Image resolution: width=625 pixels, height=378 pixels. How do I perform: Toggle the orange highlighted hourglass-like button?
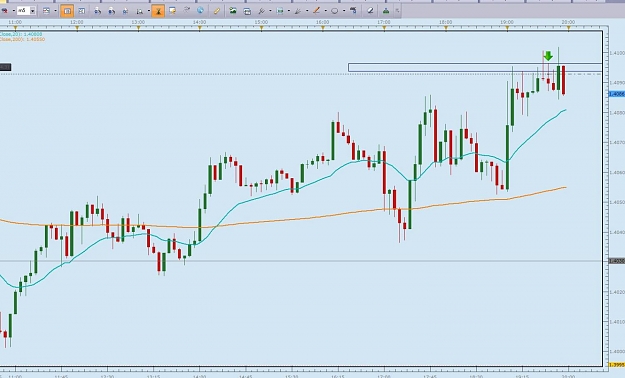pyautogui.click(x=158, y=11)
